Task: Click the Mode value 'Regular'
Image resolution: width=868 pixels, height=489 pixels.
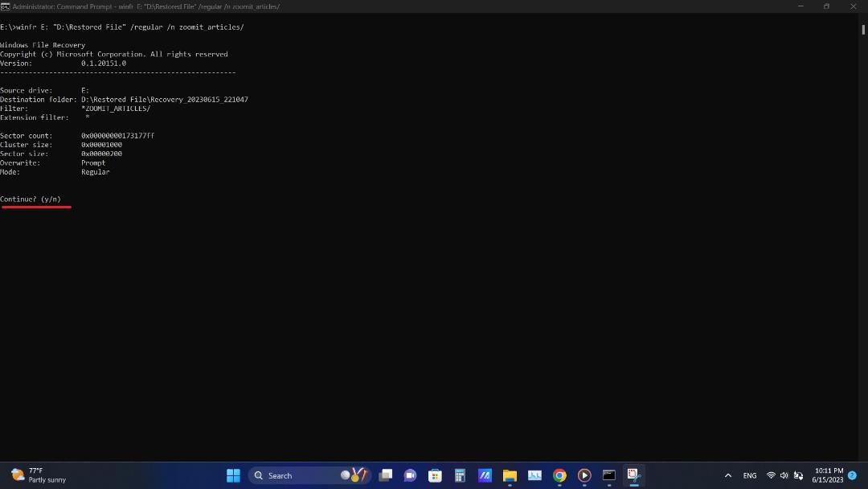Action: coord(95,171)
